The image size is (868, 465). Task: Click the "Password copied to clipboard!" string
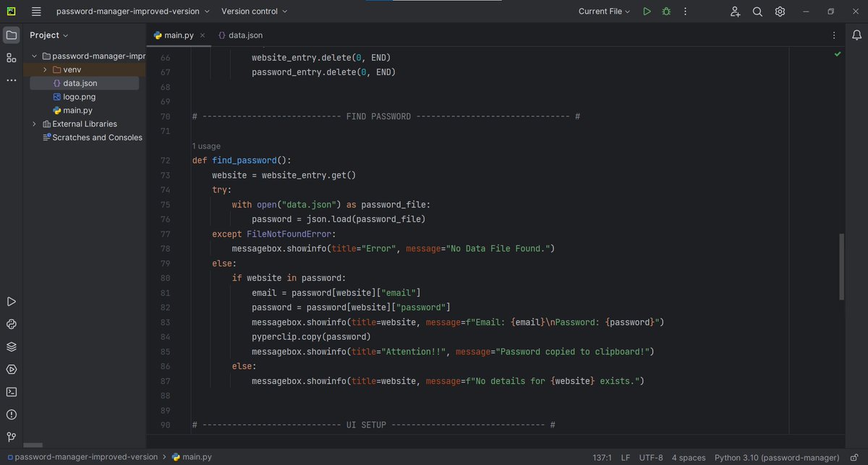click(574, 351)
